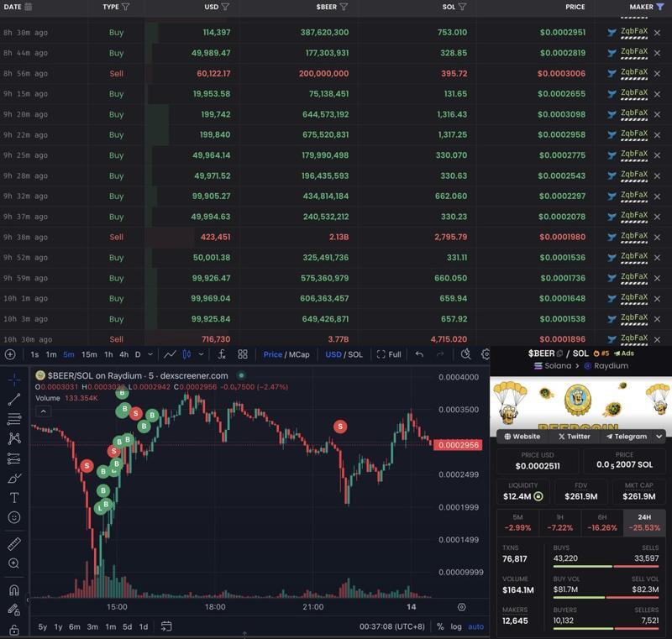
Task: Open the indicators menu
Action: [222, 354]
